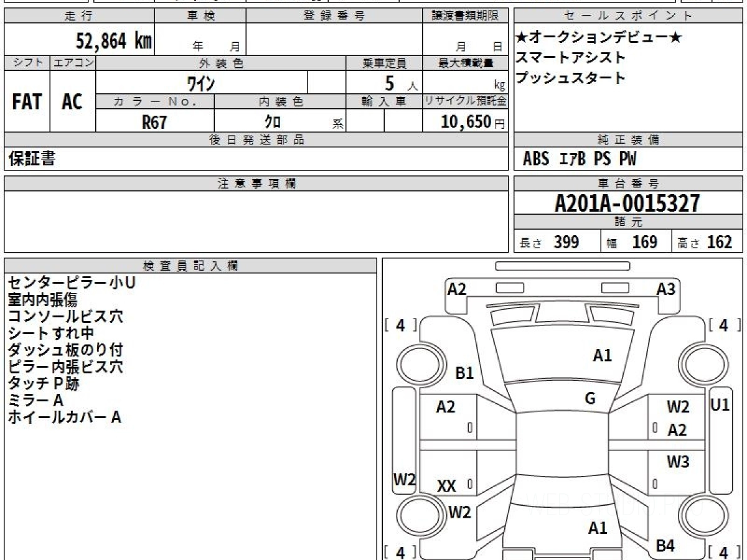Click the カラーNo. header
Image resolution: width=747 pixels, height=560 pixels.
pyautogui.click(x=155, y=101)
